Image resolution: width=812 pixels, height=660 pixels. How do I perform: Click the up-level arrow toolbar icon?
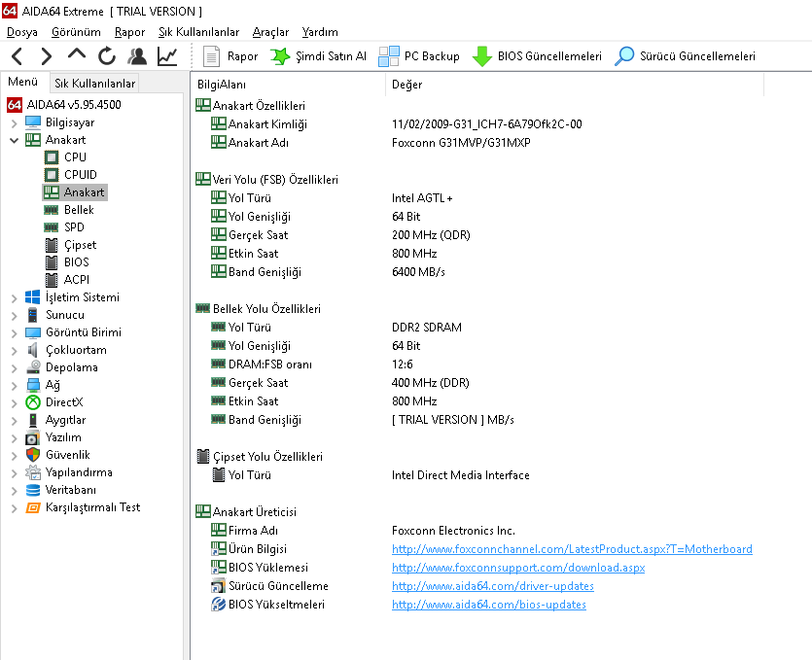77,53
